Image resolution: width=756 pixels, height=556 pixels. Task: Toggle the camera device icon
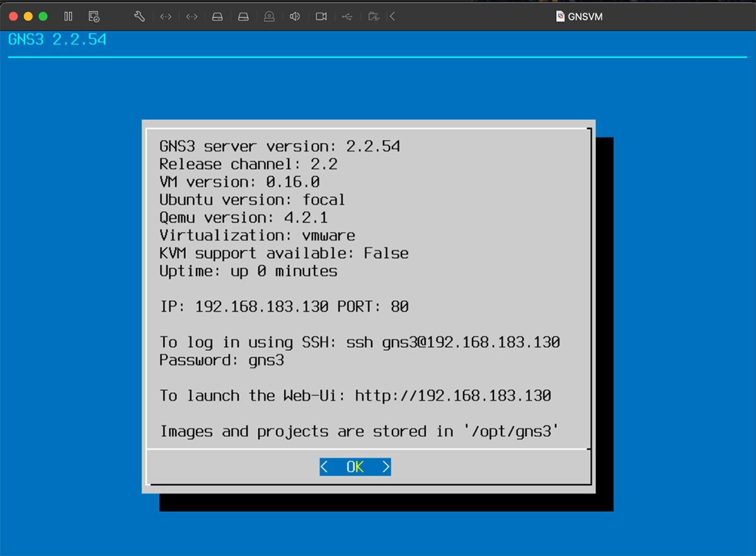click(x=321, y=16)
